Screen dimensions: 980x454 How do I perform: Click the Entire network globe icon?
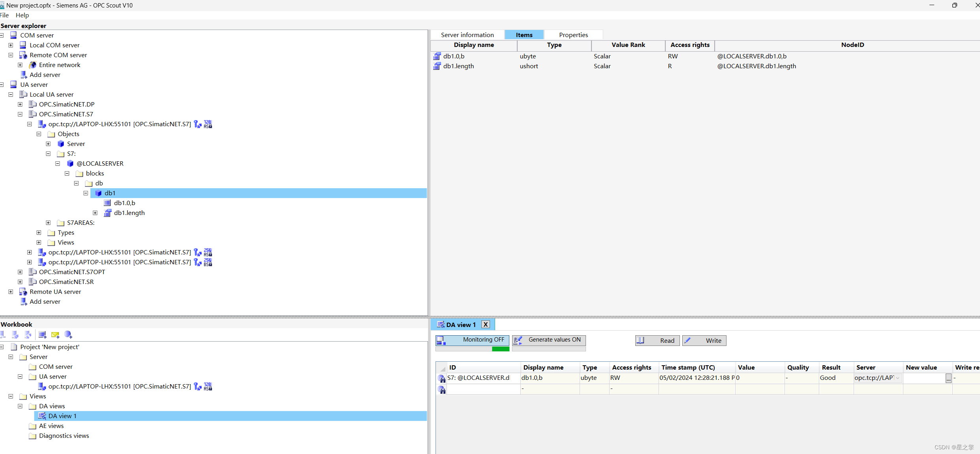pyautogui.click(x=33, y=65)
